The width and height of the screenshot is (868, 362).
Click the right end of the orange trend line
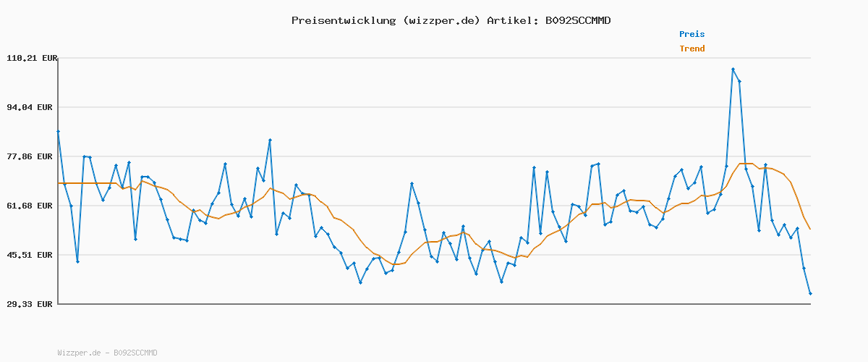coord(810,230)
